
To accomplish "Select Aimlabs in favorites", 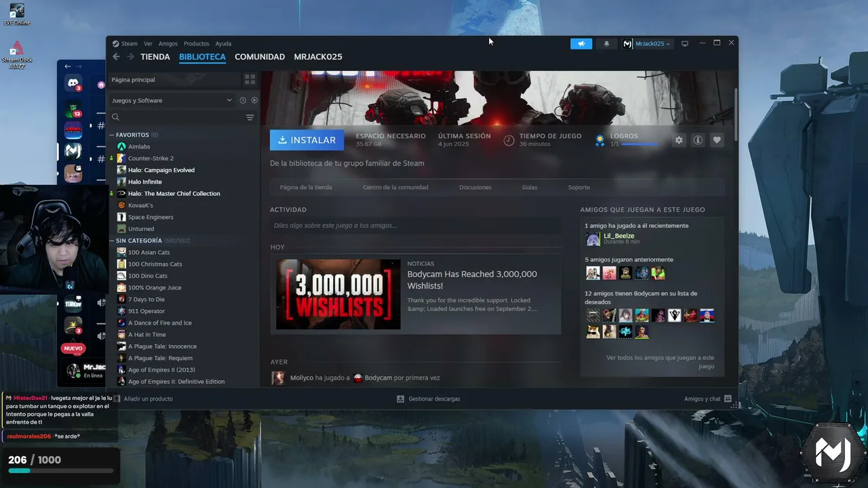I will (x=139, y=146).
